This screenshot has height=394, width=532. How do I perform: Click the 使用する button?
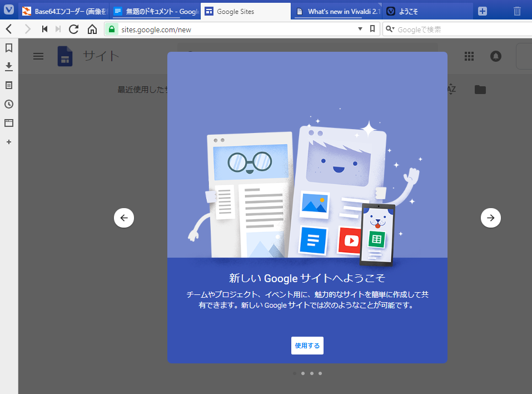(307, 345)
